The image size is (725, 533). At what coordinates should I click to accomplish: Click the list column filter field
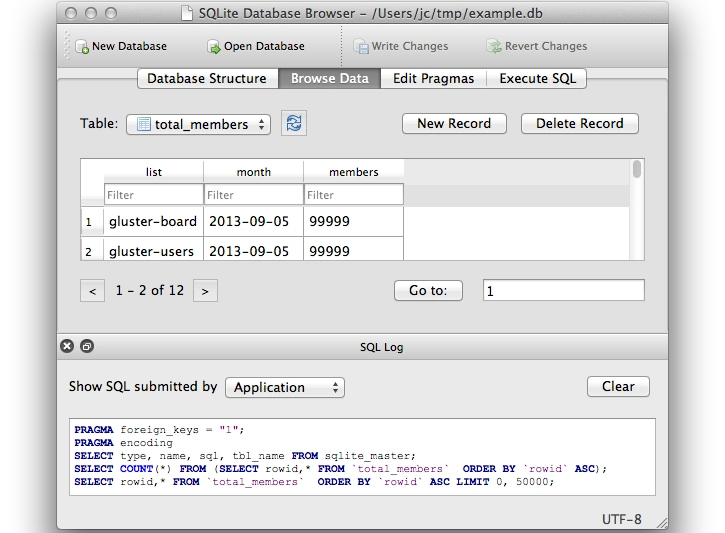pyautogui.click(x=154, y=195)
